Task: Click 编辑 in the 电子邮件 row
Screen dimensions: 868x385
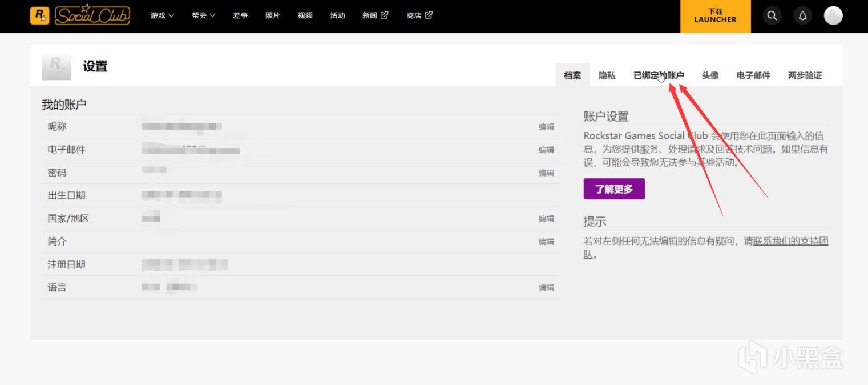Action: pos(546,150)
